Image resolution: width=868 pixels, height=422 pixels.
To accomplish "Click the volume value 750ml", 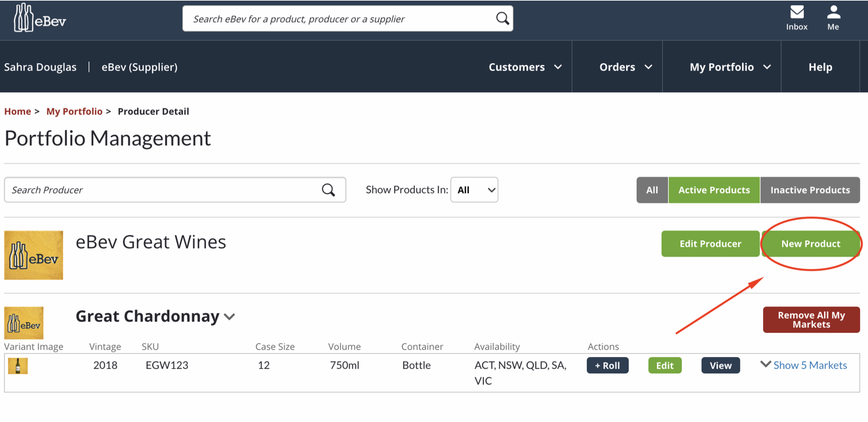I will (x=344, y=365).
